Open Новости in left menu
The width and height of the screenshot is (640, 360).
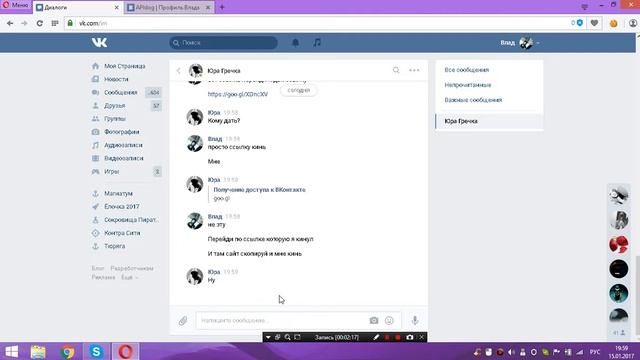click(x=116, y=79)
